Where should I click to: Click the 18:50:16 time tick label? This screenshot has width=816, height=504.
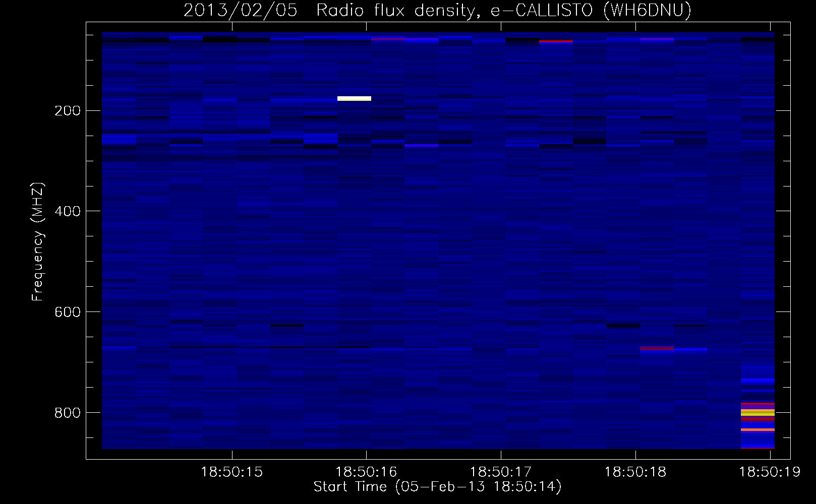366,472
